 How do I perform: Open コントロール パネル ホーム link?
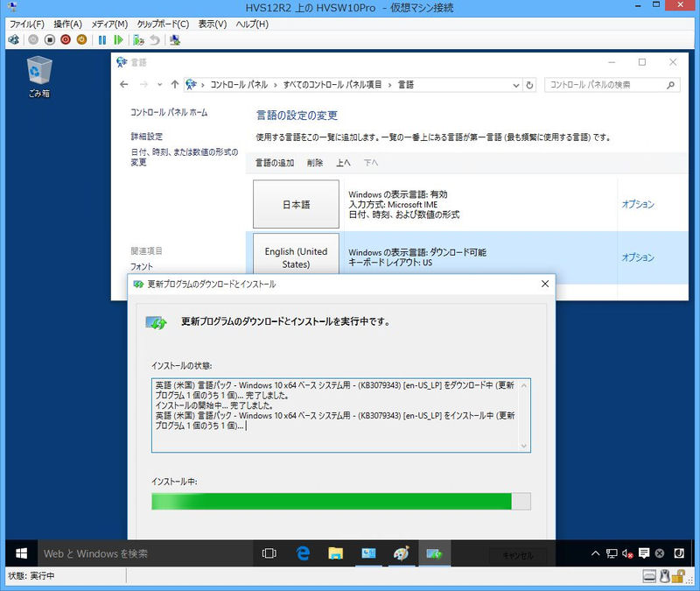point(169,113)
